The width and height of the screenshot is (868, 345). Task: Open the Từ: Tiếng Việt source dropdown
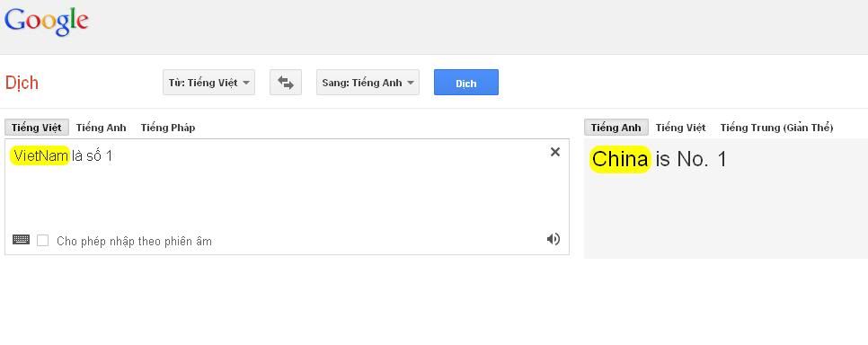click(208, 83)
